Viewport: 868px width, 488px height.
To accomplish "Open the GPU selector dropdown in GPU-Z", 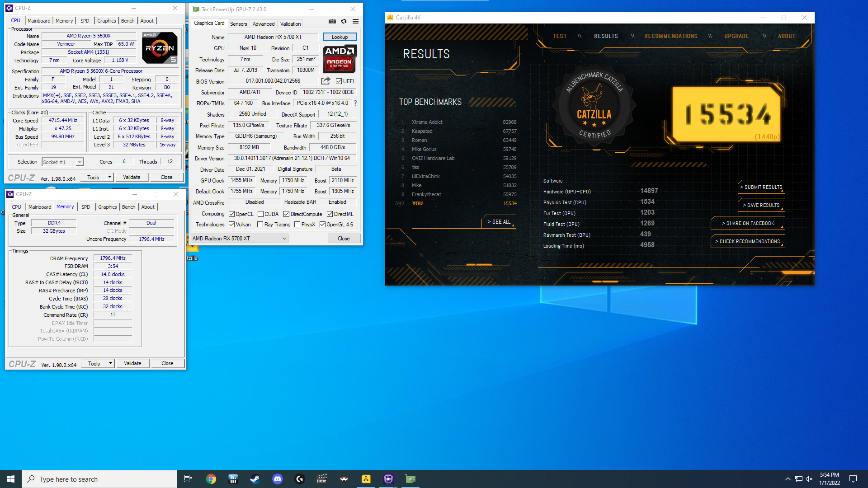I will pos(240,239).
